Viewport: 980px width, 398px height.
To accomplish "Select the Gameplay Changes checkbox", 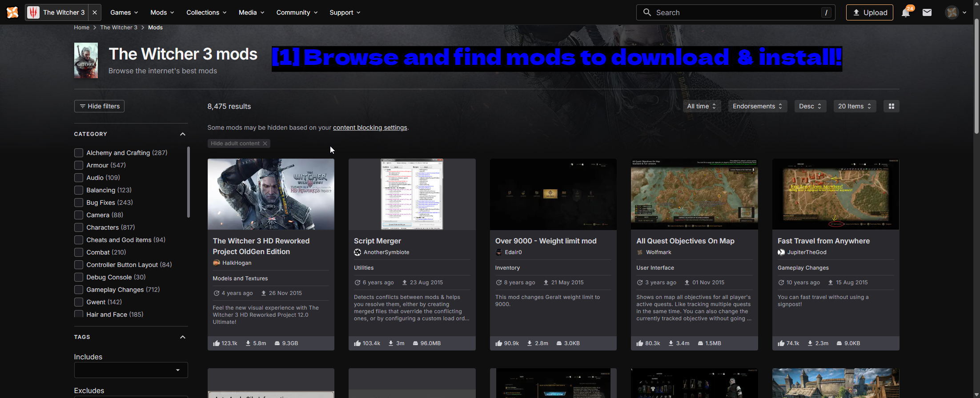I will tap(79, 290).
